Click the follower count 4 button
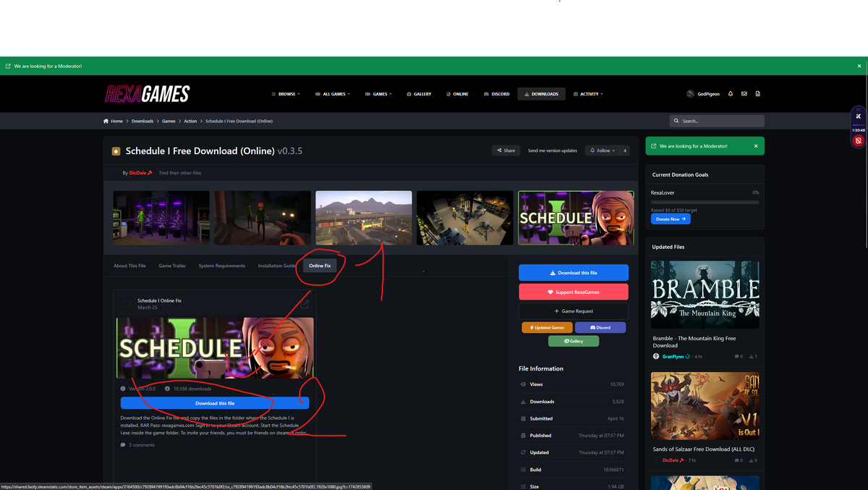 [625, 151]
